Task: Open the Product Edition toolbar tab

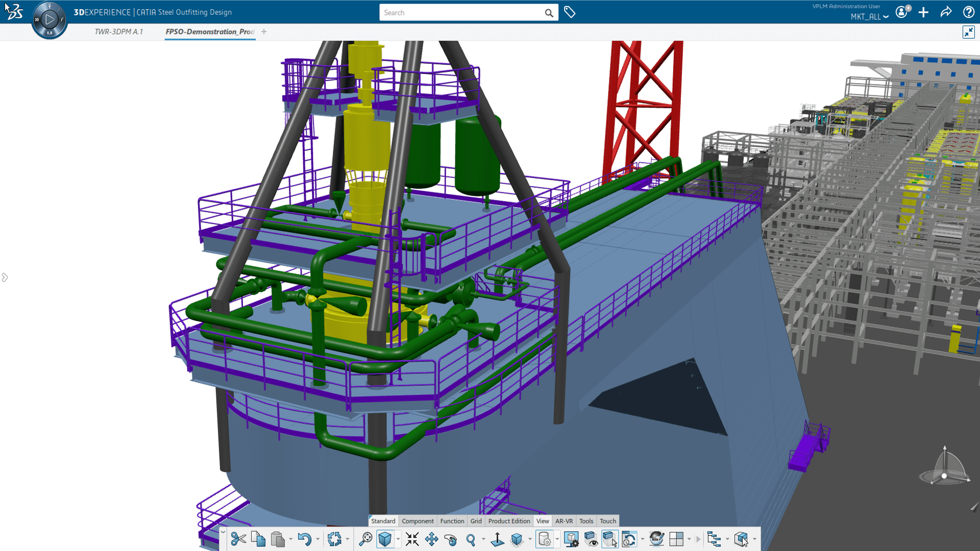Action: [509, 521]
